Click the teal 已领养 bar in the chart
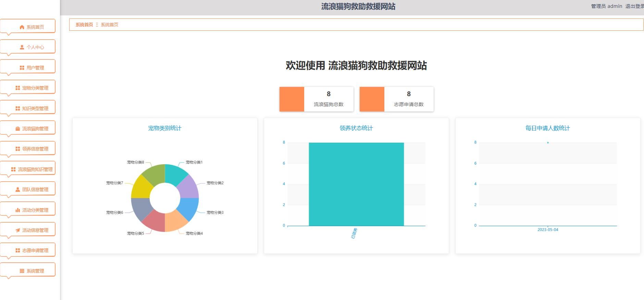644x300 pixels. [356, 184]
